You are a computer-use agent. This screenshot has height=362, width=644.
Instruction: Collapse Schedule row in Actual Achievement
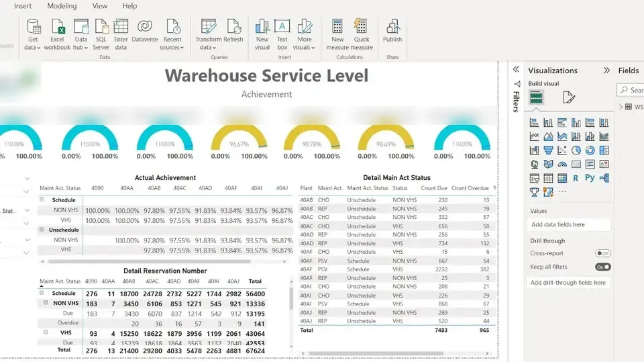[42, 199]
